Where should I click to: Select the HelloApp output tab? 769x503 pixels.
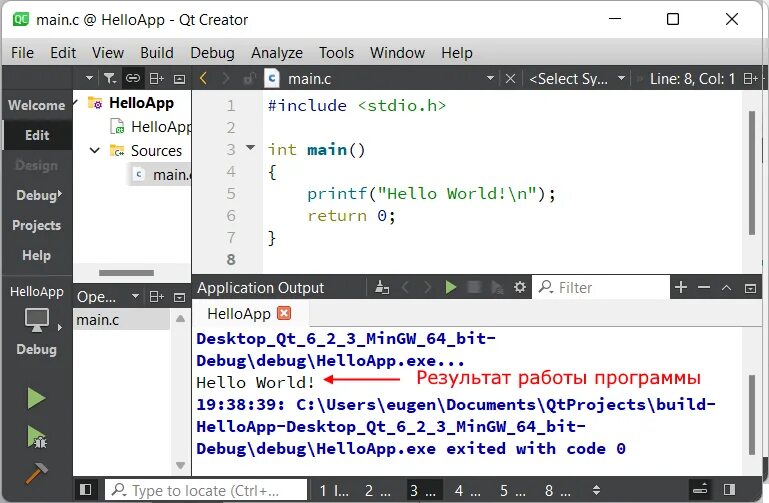[250, 313]
